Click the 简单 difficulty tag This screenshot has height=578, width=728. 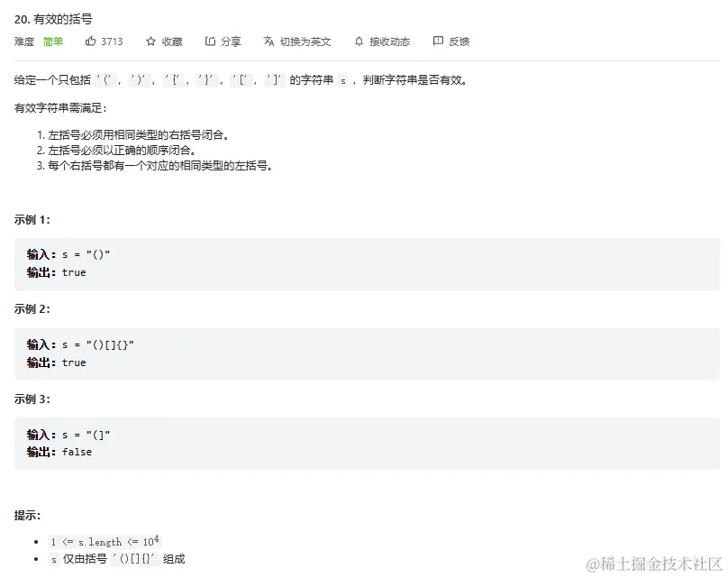coord(53,41)
